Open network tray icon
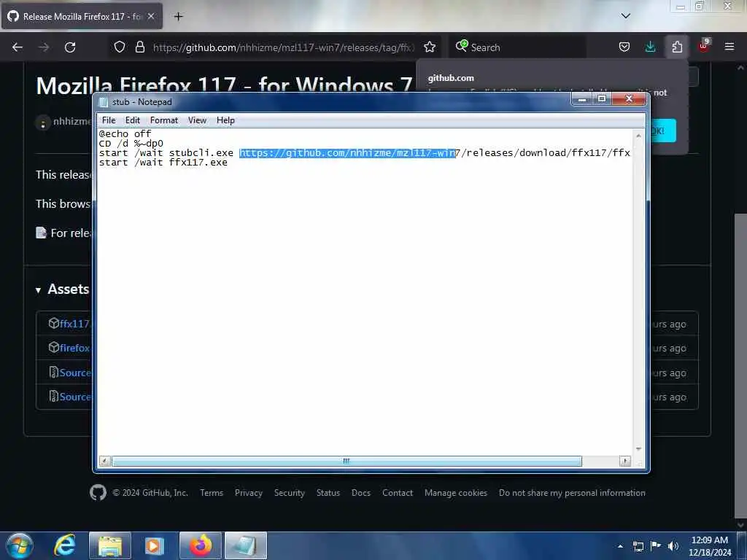Viewport: 747px width, 560px height. (x=638, y=546)
